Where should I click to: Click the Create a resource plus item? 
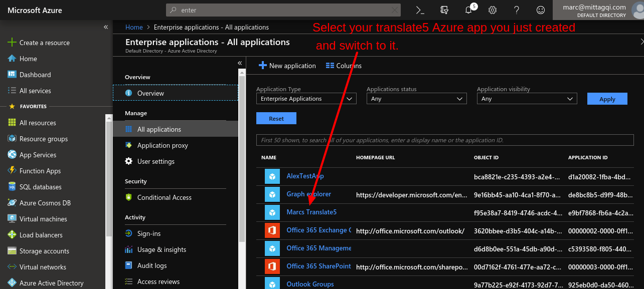click(x=39, y=43)
